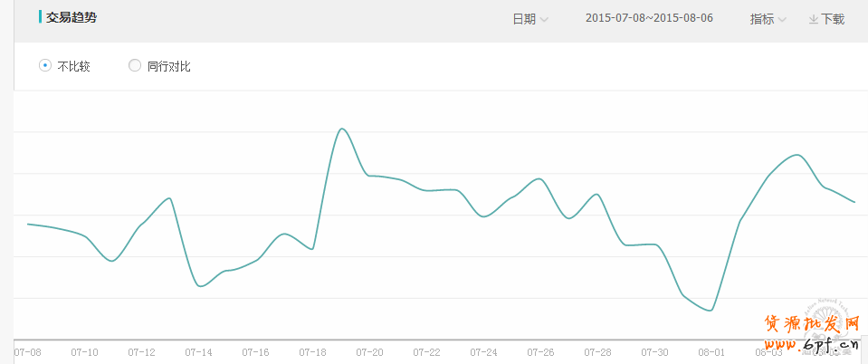Click the 07-26 date label
868x364 pixels.
pyautogui.click(x=540, y=351)
